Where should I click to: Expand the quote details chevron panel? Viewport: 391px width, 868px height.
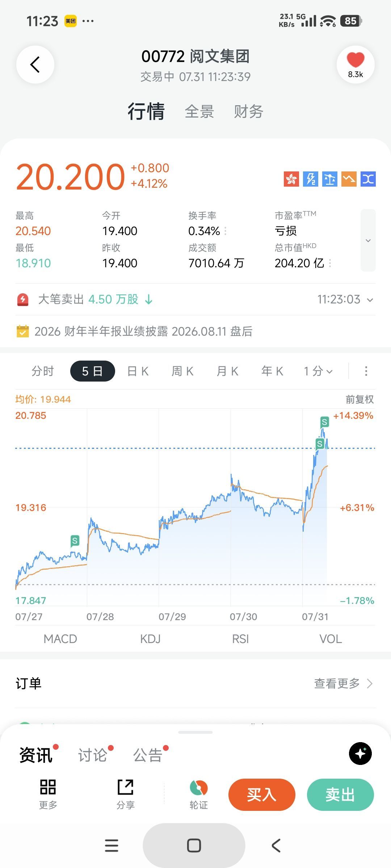click(368, 241)
